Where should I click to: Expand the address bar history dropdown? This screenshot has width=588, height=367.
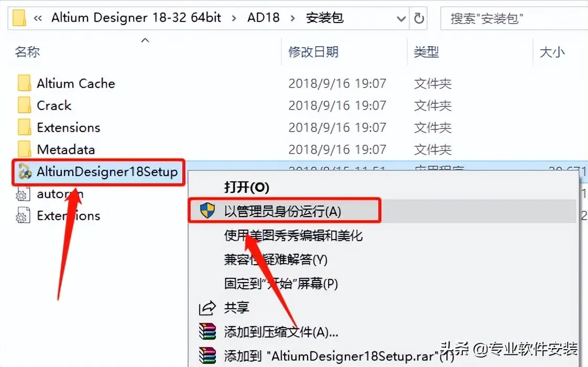pos(401,18)
